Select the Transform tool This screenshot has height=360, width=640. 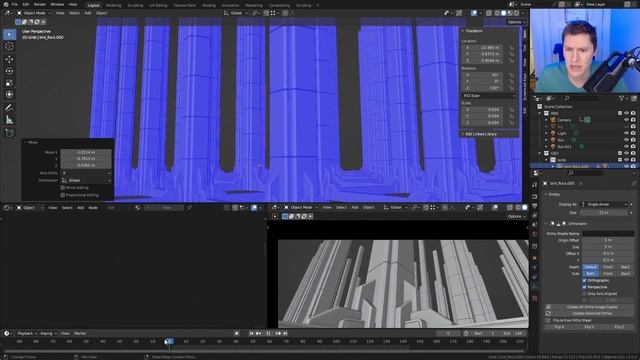click(9, 95)
